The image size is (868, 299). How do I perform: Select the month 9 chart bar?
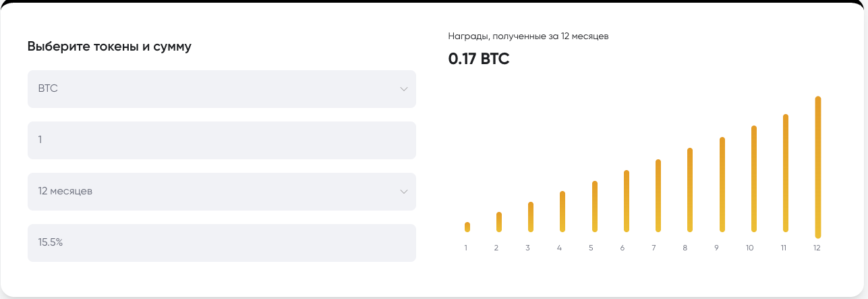(x=722, y=185)
